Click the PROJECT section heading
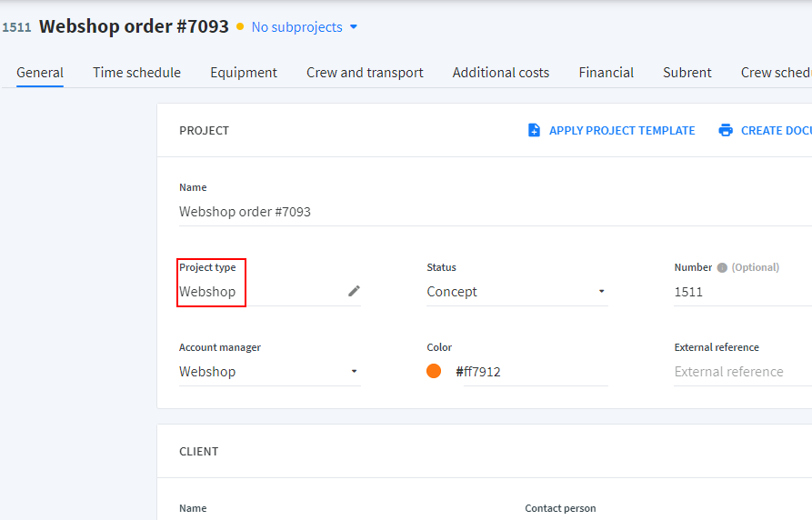Image resolution: width=812 pixels, height=520 pixels. (204, 131)
